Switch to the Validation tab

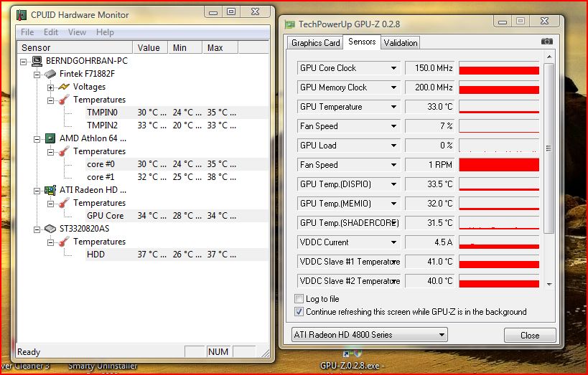400,43
